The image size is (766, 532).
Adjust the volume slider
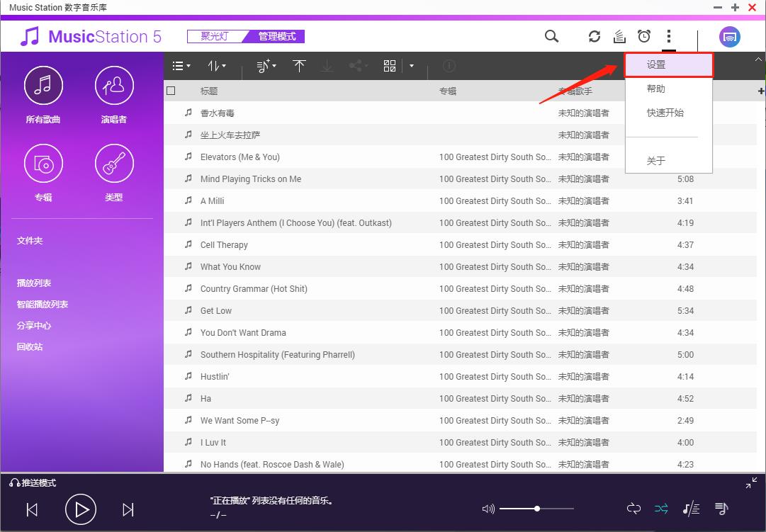click(536, 509)
